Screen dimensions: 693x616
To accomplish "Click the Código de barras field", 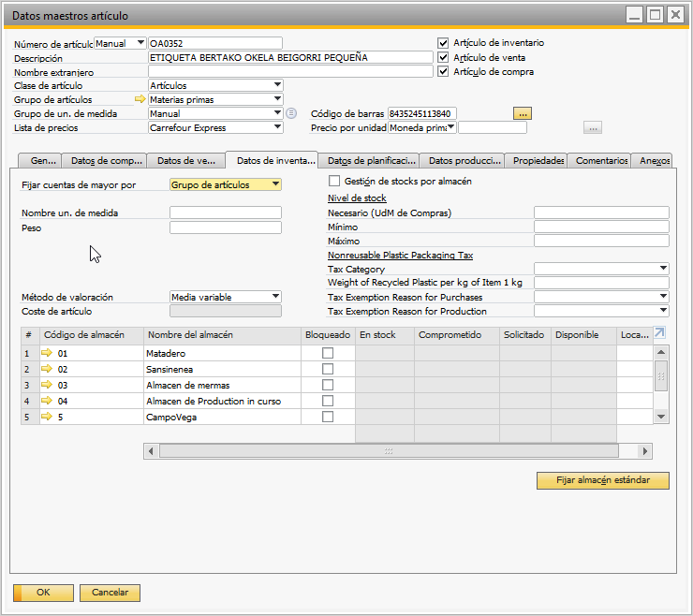I will click(x=422, y=113).
